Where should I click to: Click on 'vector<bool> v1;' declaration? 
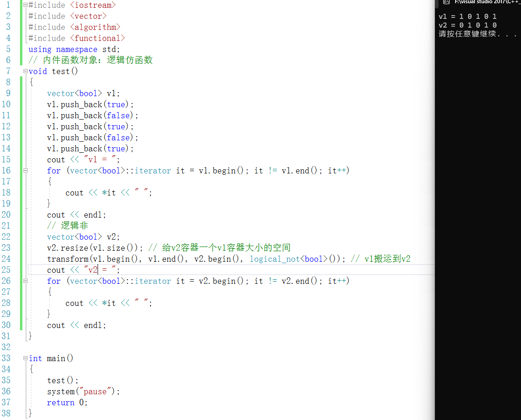tap(83, 93)
